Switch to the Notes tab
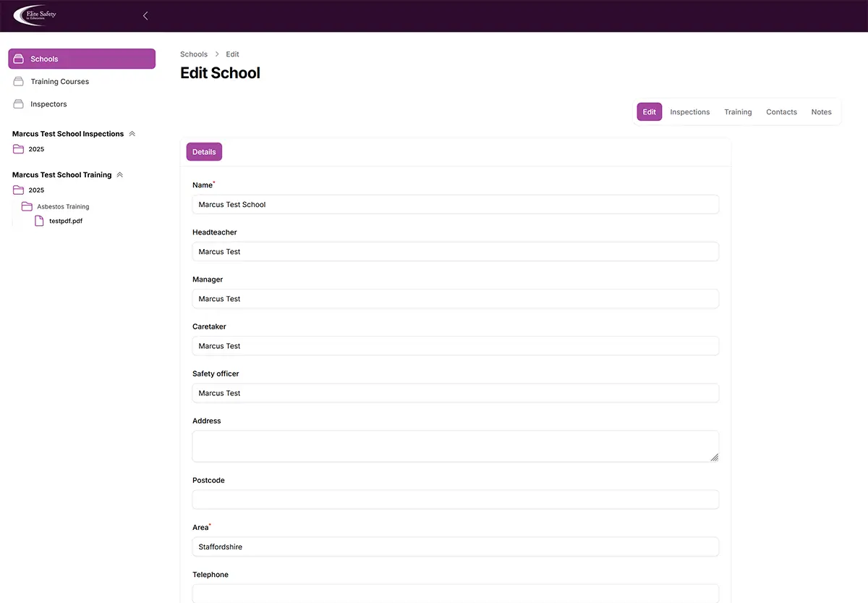This screenshot has height=603, width=868. click(821, 111)
